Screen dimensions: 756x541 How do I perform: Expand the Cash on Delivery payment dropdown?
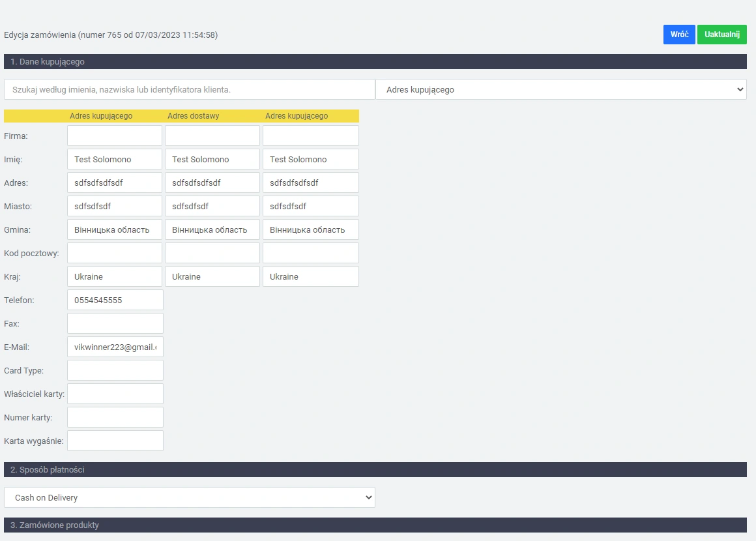point(189,497)
